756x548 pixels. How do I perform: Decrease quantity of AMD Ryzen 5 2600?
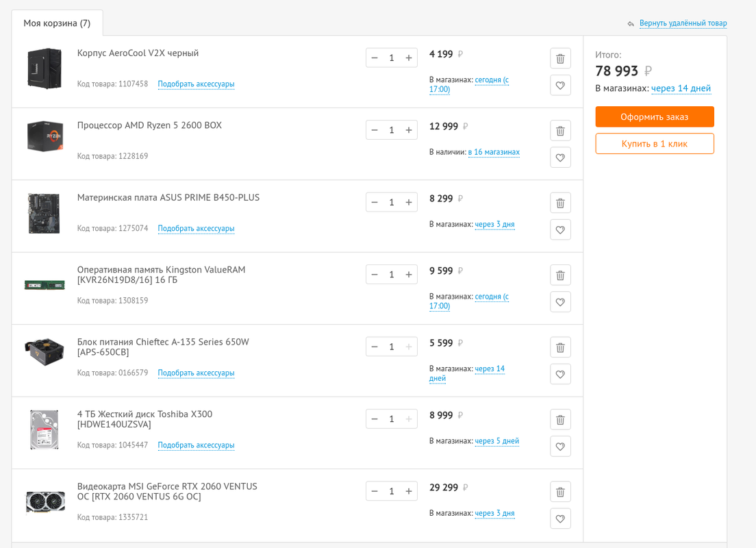pyautogui.click(x=375, y=130)
